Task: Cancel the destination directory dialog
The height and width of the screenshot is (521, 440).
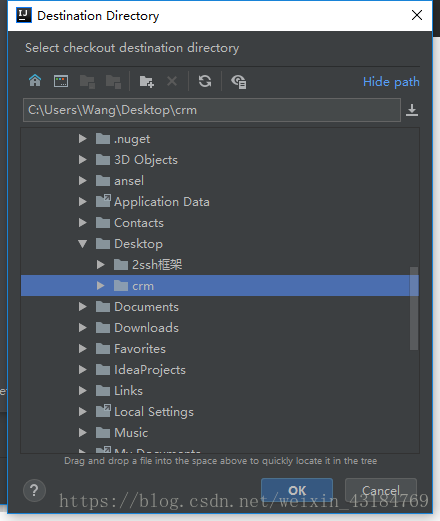Action: click(381, 490)
